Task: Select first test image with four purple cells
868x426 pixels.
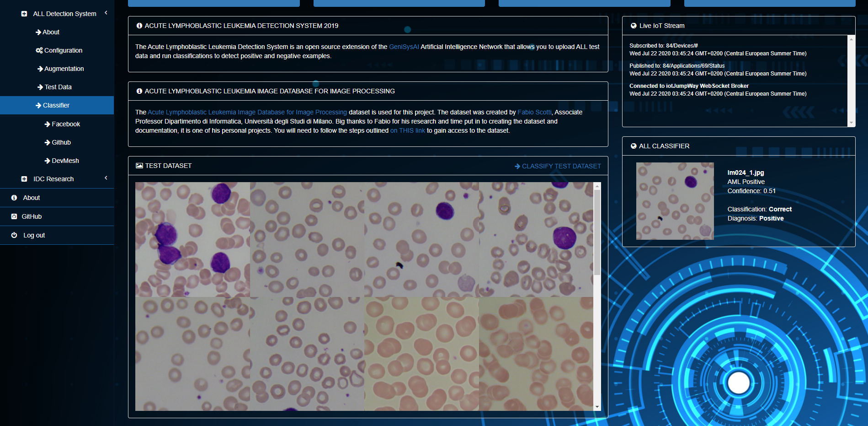Action: tap(192, 239)
